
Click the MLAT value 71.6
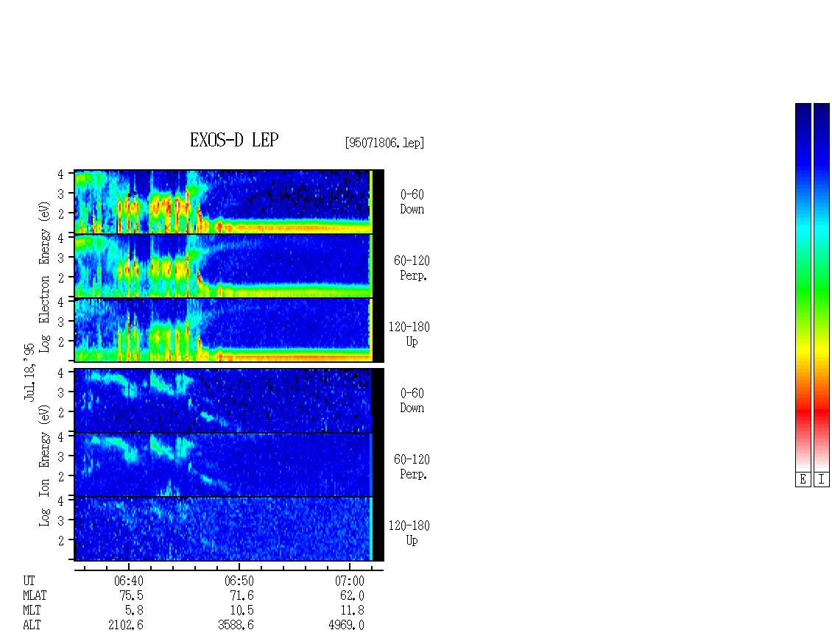pyautogui.click(x=242, y=595)
